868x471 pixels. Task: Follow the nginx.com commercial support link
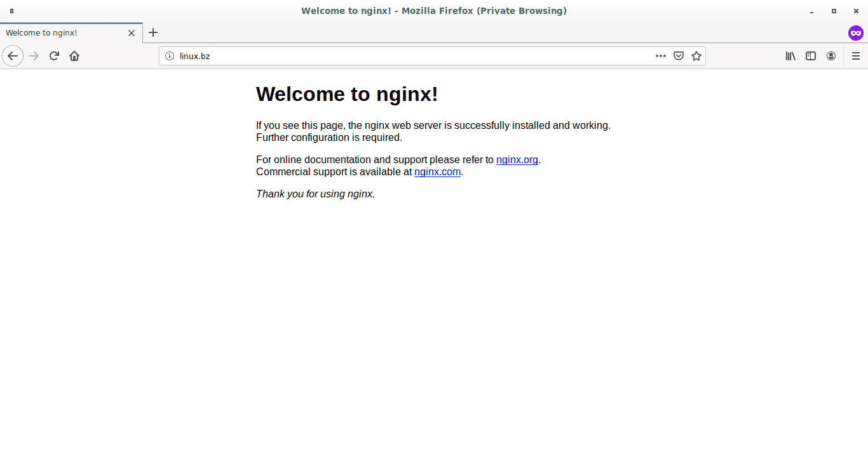click(x=437, y=171)
